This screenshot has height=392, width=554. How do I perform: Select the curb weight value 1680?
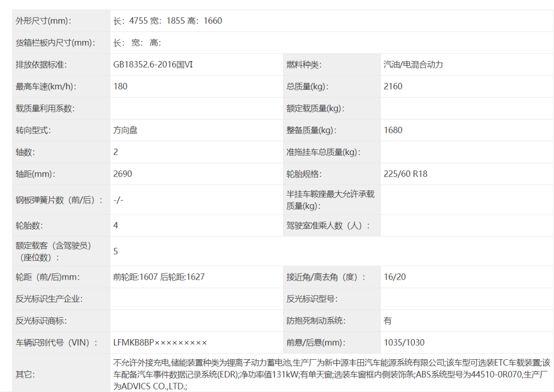point(393,130)
